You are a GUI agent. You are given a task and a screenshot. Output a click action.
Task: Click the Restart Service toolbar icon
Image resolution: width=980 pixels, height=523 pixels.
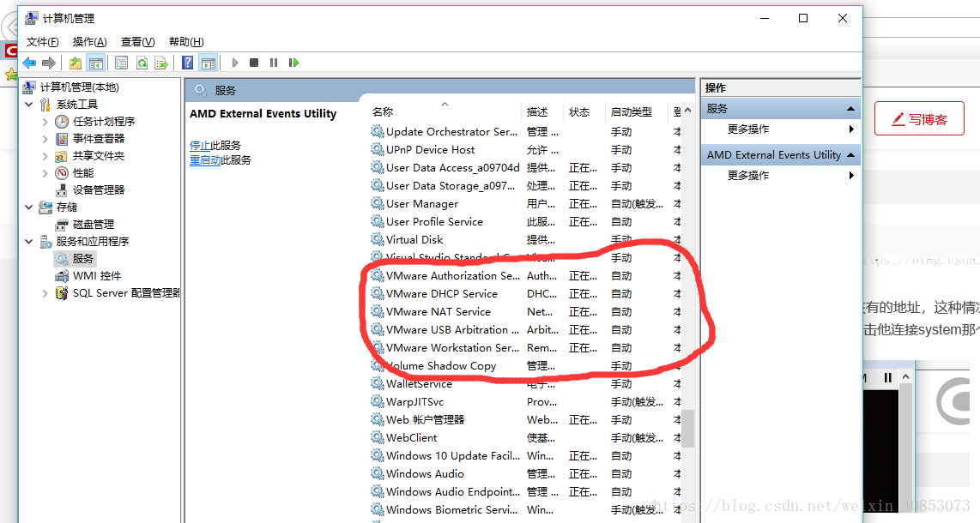(293, 63)
